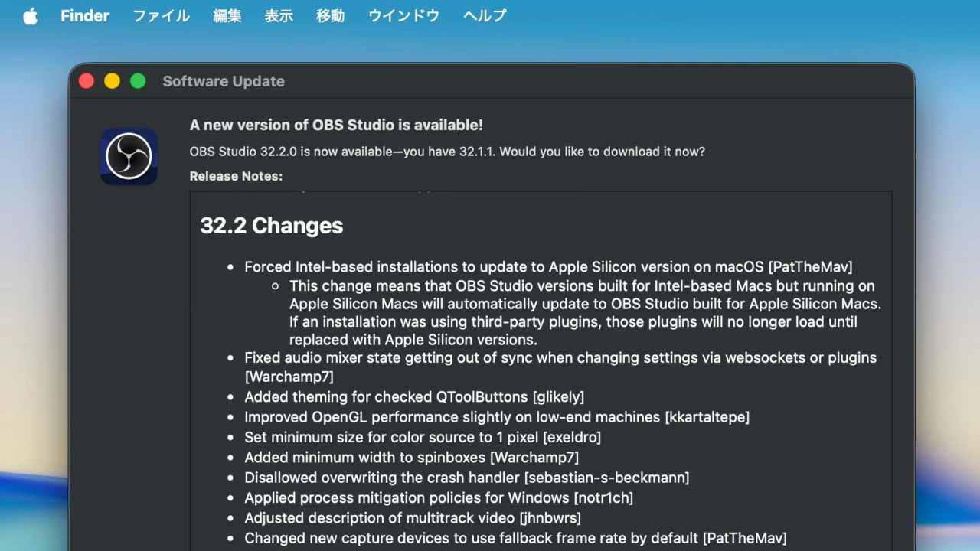Click the 32.2 Changes heading
Image resolution: width=980 pixels, height=551 pixels.
click(x=272, y=226)
